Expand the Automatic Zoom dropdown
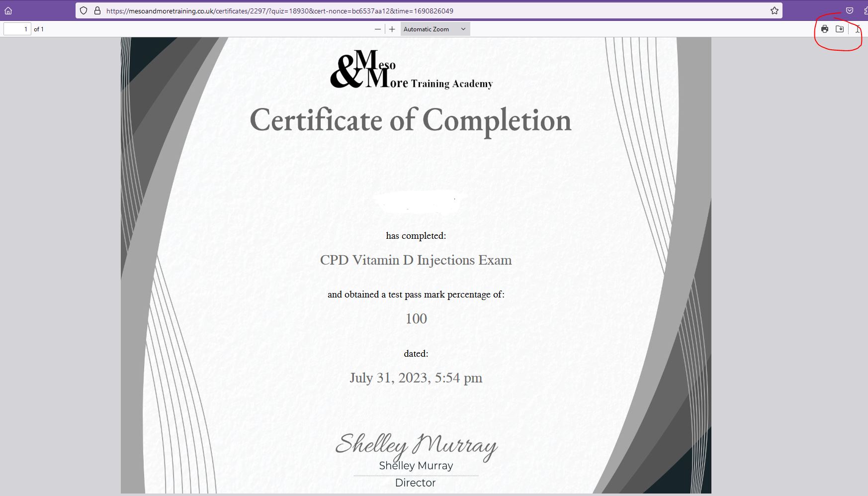This screenshot has height=496, width=868. point(434,29)
